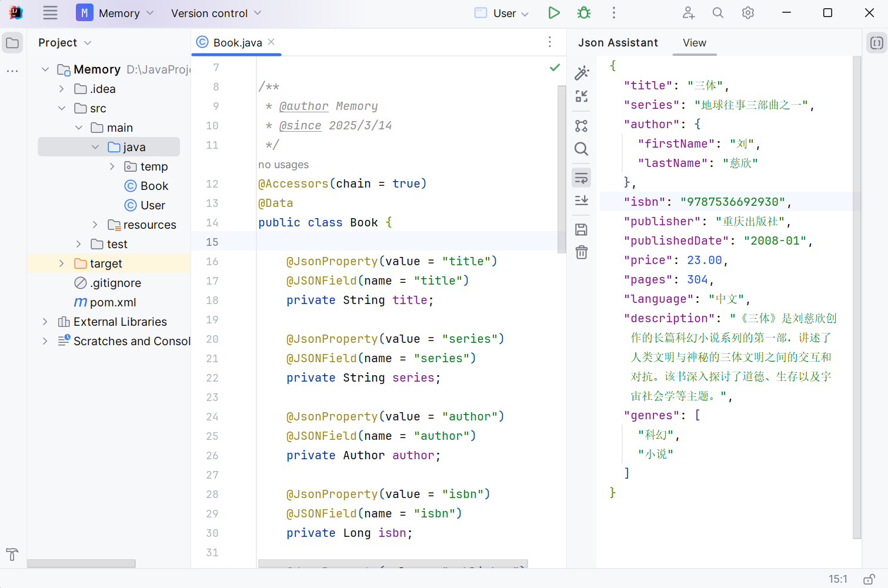888x588 pixels.
Task: Close the Book.java editor tab
Action: pyautogui.click(x=271, y=42)
